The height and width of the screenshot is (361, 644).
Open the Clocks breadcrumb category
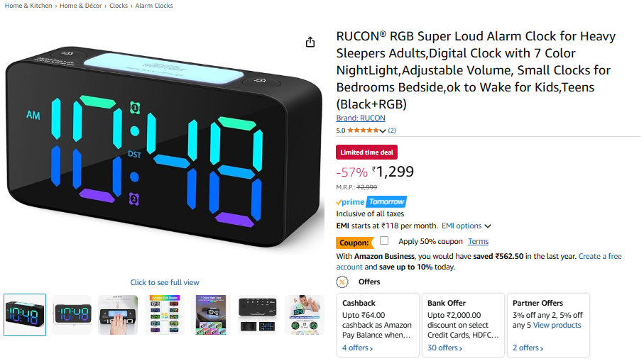tap(119, 6)
